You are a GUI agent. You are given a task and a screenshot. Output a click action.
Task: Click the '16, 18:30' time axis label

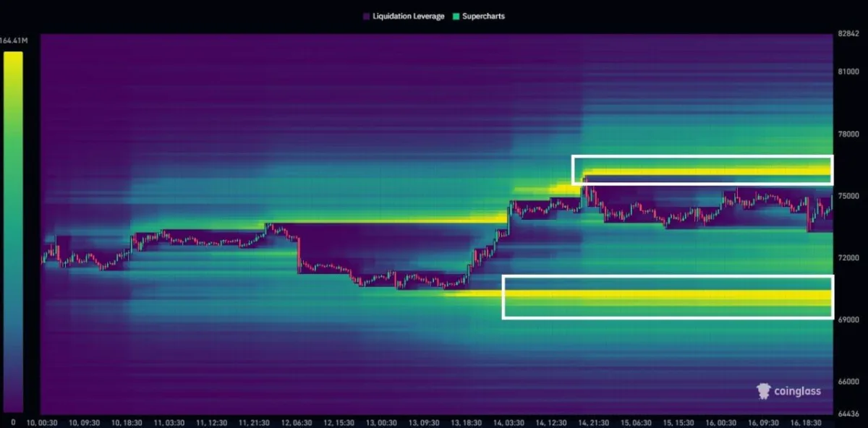point(807,421)
